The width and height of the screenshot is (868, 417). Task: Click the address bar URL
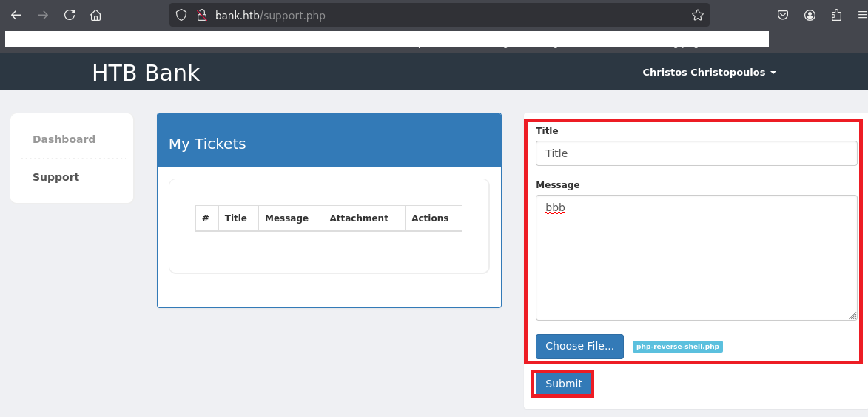pos(444,15)
